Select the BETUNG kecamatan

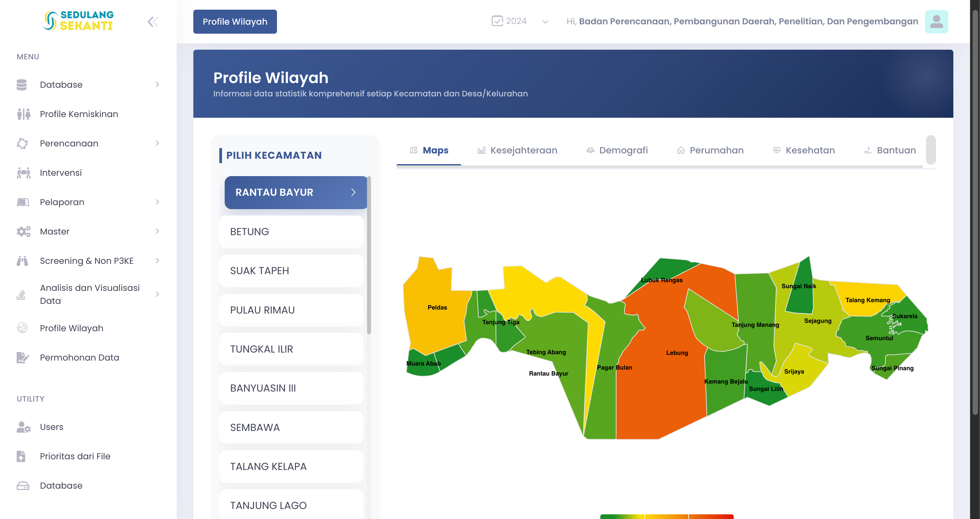coord(291,231)
